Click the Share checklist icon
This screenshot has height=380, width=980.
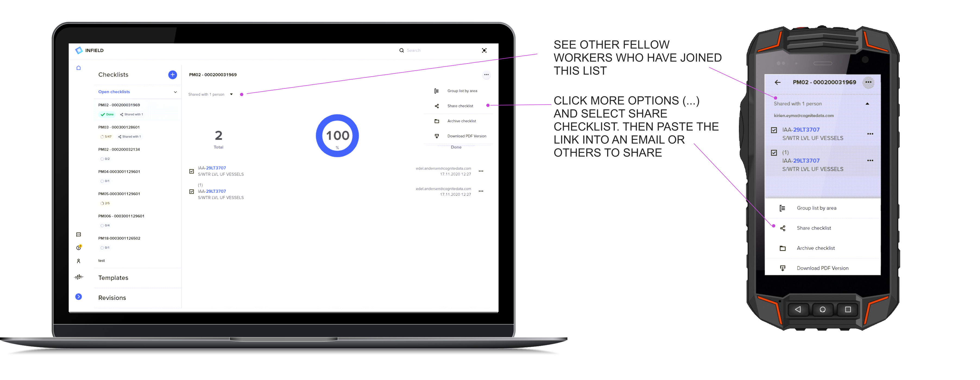pyautogui.click(x=437, y=106)
